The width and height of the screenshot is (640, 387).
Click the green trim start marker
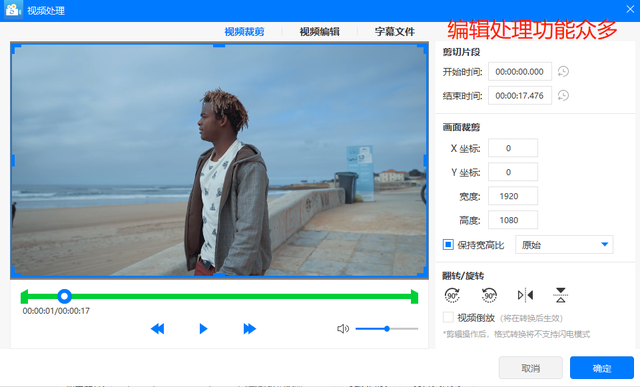pos(24,297)
